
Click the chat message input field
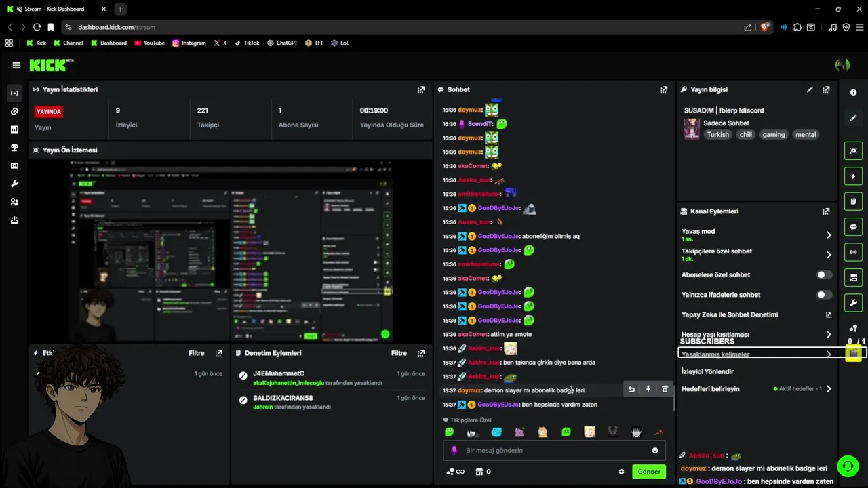pos(554,451)
